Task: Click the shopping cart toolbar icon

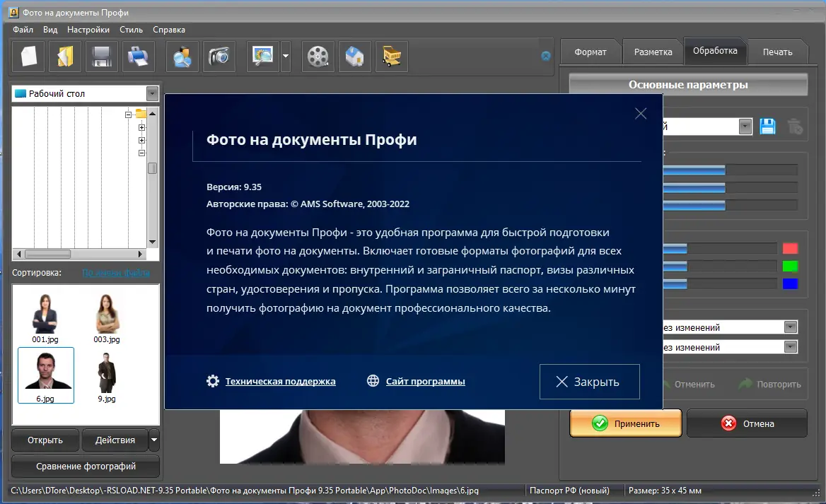Action: [x=391, y=57]
